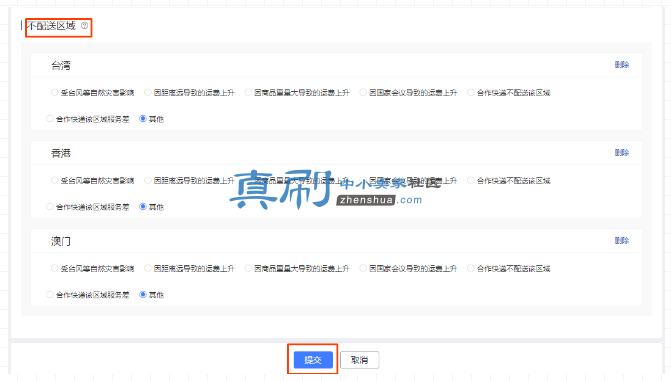Select 因距离远导致的运费上升 for 澳门
The width and height of the screenshot is (671, 381).
148,268
